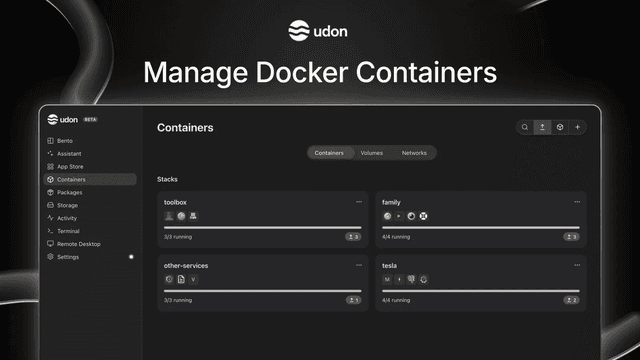
Task: Open the family stack three-dot menu
Action: pos(577,202)
